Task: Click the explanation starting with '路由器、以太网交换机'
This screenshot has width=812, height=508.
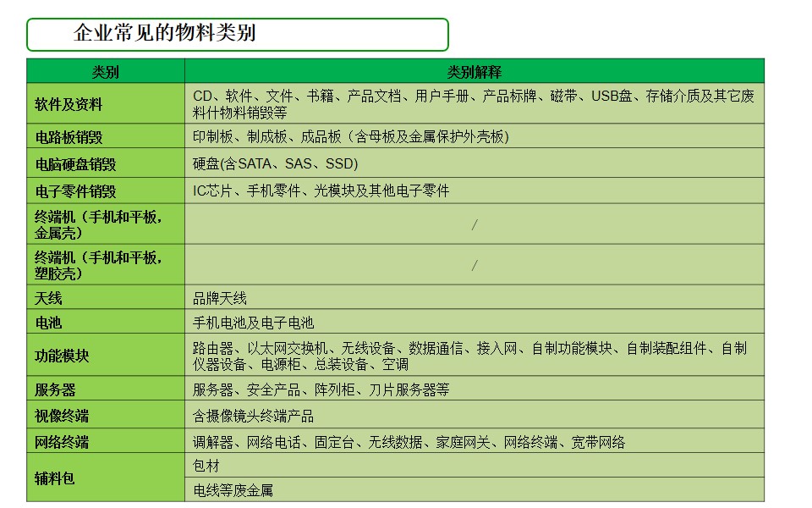Action: (x=475, y=355)
